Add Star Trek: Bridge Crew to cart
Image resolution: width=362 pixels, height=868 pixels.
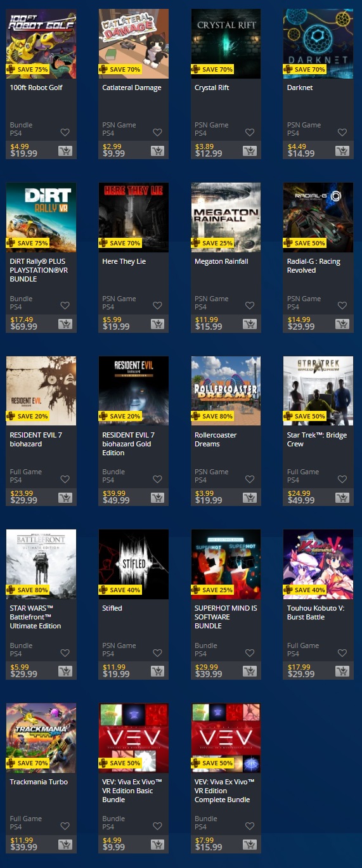pyautogui.click(x=342, y=498)
